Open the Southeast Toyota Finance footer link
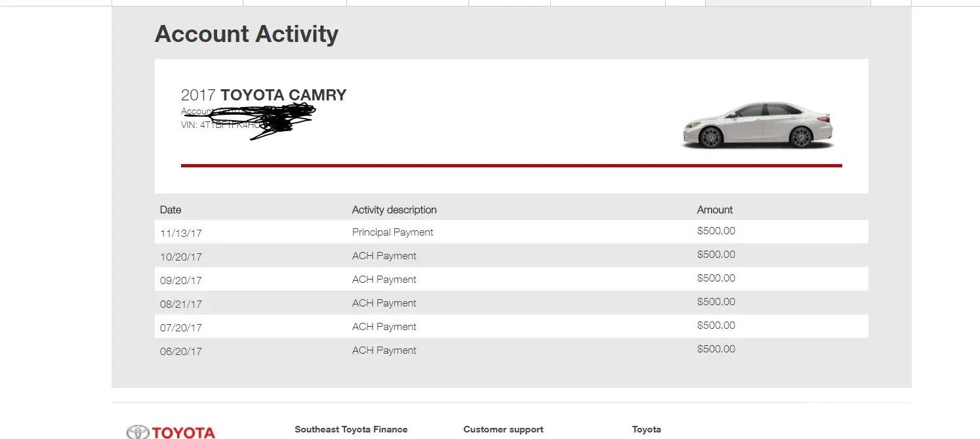980x439 pixels. click(x=351, y=429)
